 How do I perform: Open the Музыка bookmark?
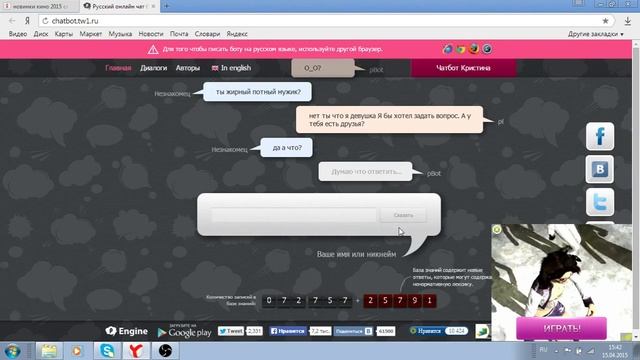(x=120, y=34)
